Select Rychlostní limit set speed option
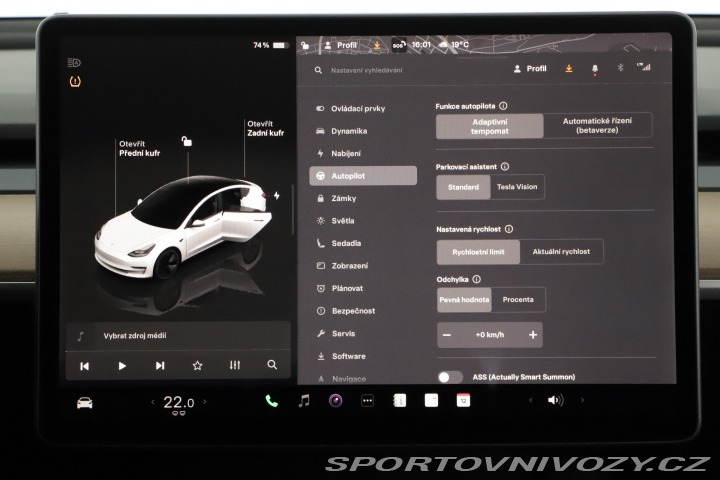This screenshot has width=720, height=480. point(478,252)
